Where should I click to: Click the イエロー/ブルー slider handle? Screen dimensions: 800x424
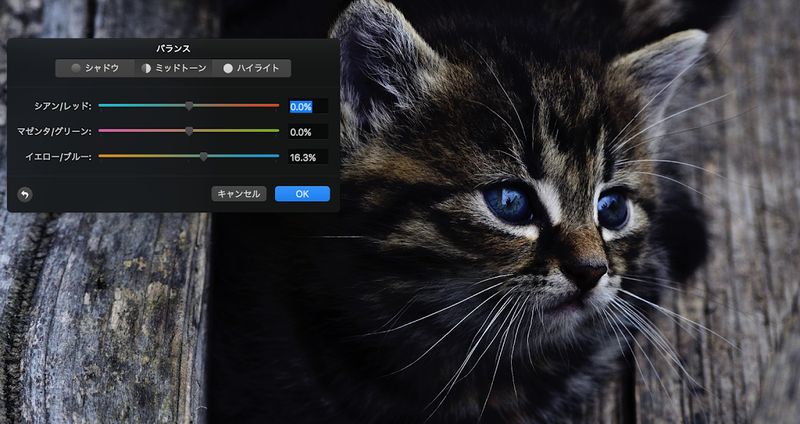(x=204, y=157)
